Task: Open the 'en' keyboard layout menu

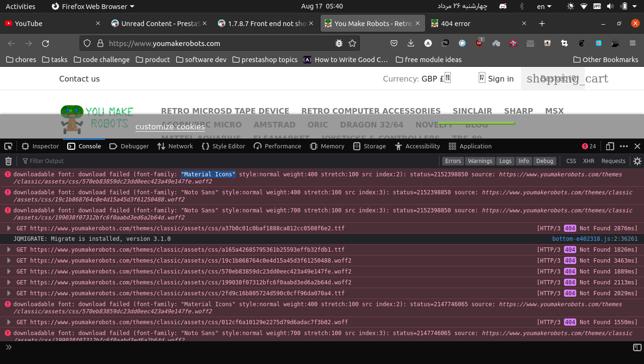Action: pyautogui.click(x=544, y=7)
